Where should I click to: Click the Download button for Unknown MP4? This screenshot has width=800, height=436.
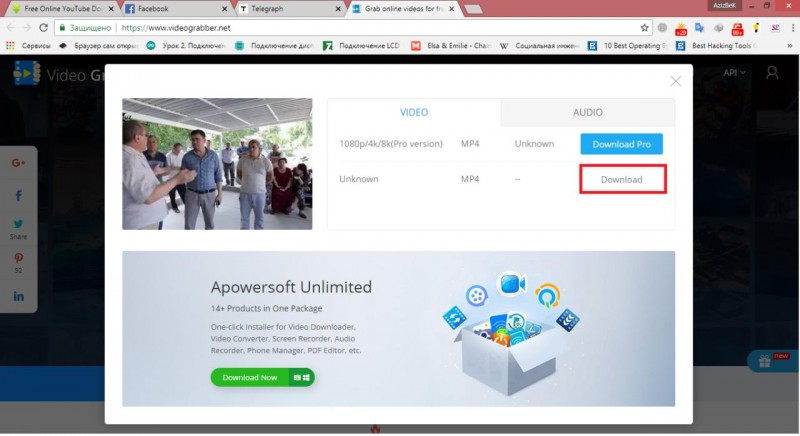pyautogui.click(x=622, y=179)
